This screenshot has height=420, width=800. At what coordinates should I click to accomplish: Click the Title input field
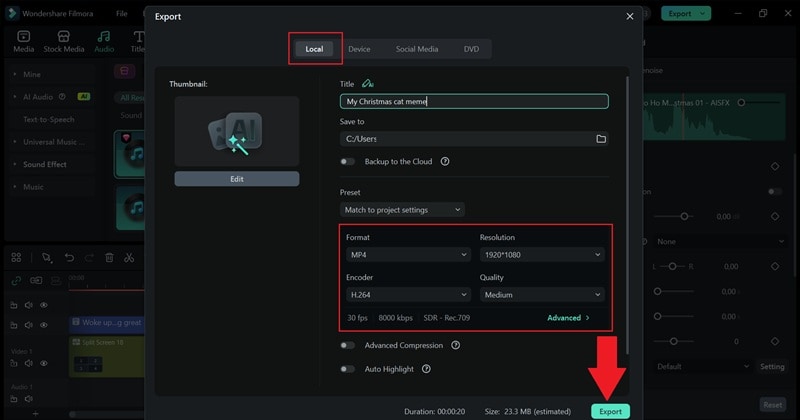tap(474, 101)
